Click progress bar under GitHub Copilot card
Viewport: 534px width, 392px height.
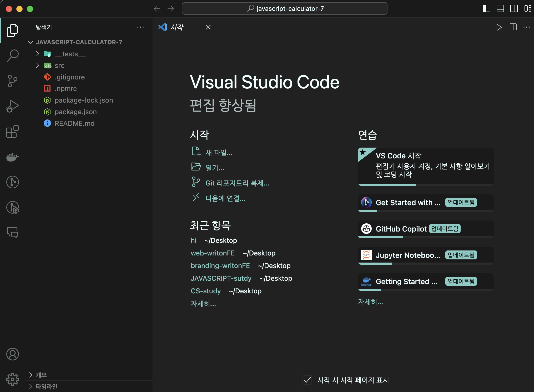pyautogui.click(x=426, y=237)
